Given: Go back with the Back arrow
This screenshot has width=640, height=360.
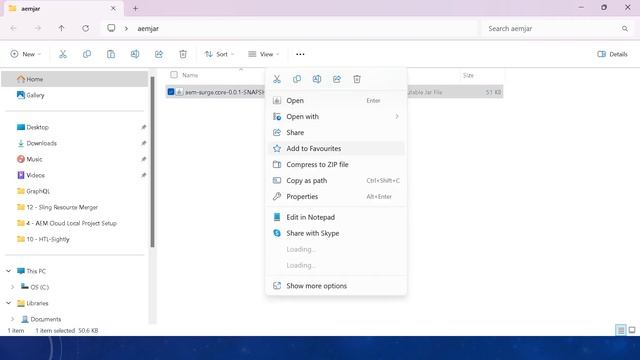Looking at the screenshot, I should tap(13, 28).
